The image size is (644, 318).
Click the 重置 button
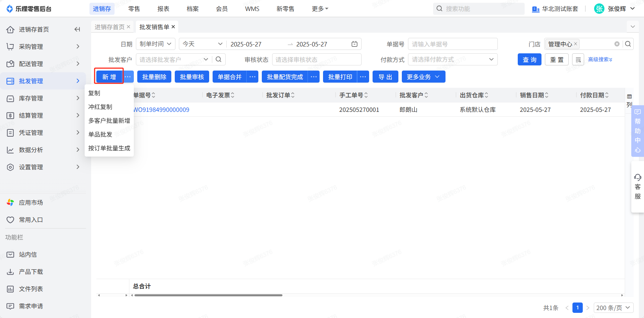(x=557, y=60)
